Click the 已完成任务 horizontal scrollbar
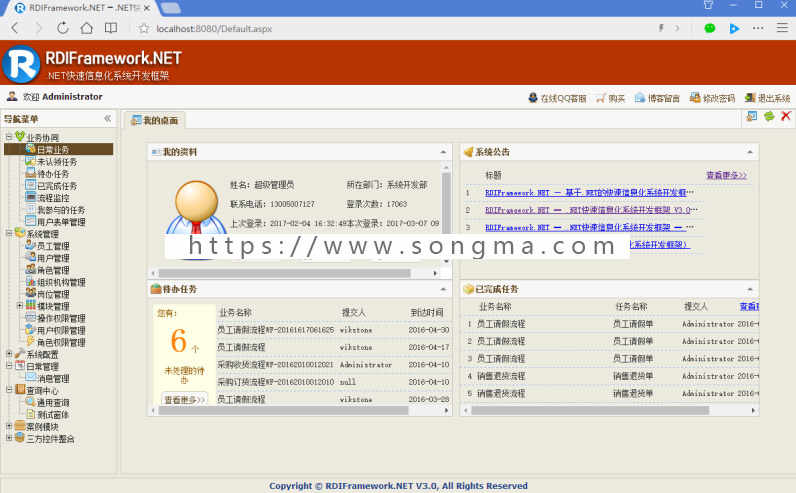Image resolution: width=796 pixels, height=493 pixels. coord(590,410)
